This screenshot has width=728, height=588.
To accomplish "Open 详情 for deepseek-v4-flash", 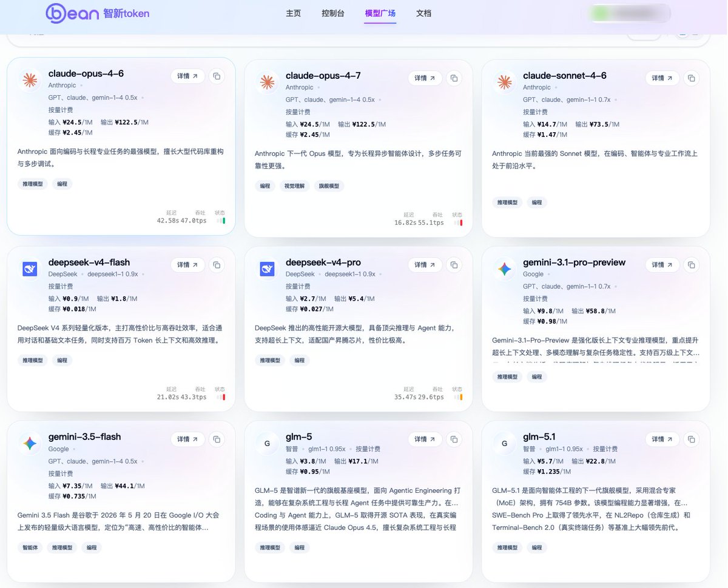I will point(187,265).
